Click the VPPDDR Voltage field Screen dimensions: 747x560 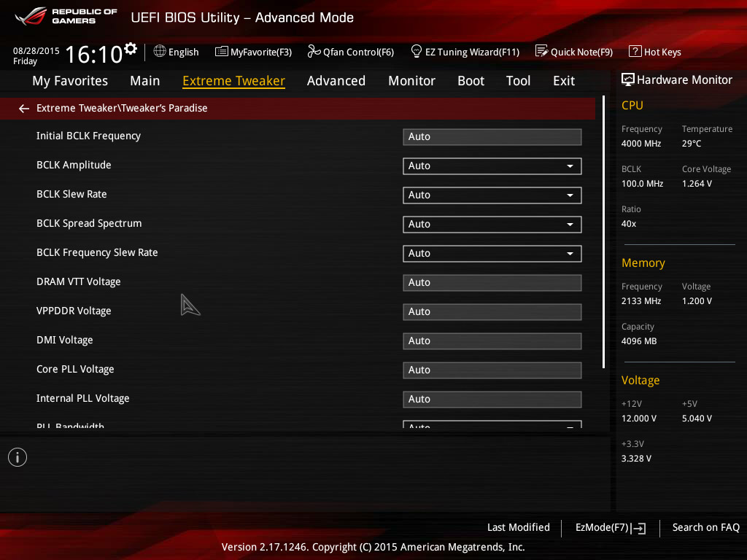[492, 312]
